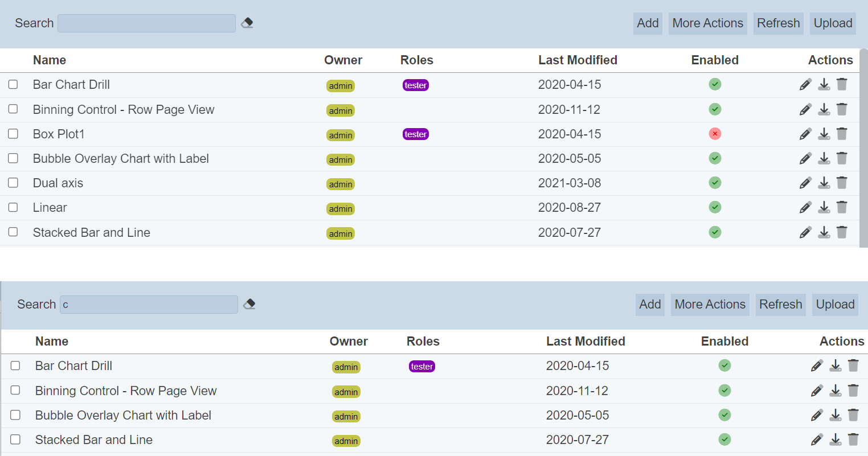Focus the search field containing 'c'
Image resolution: width=868 pixels, height=456 pixels.
[x=149, y=305]
